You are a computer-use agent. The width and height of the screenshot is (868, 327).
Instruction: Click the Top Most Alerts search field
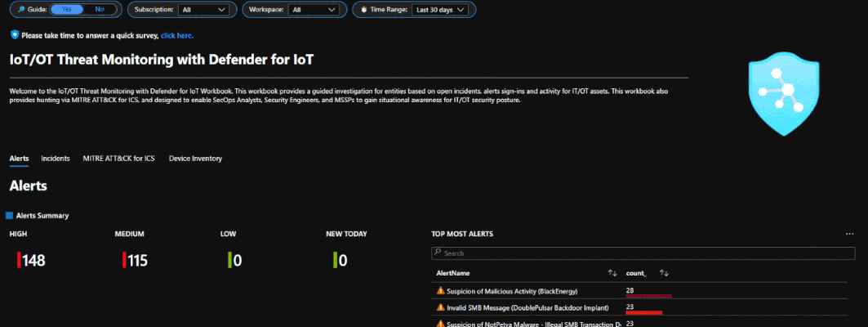pyautogui.click(x=643, y=253)
